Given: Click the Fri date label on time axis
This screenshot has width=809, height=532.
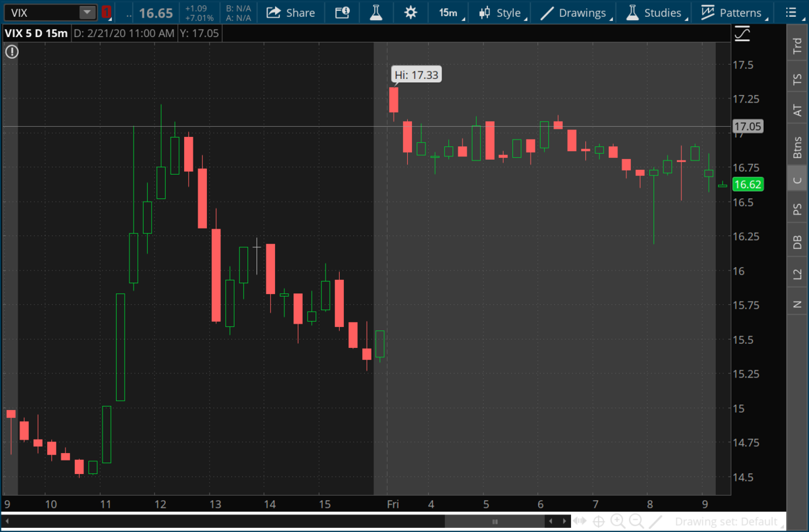Looking at the screenshot, I should pyautogui.click(x=393, y=504).
